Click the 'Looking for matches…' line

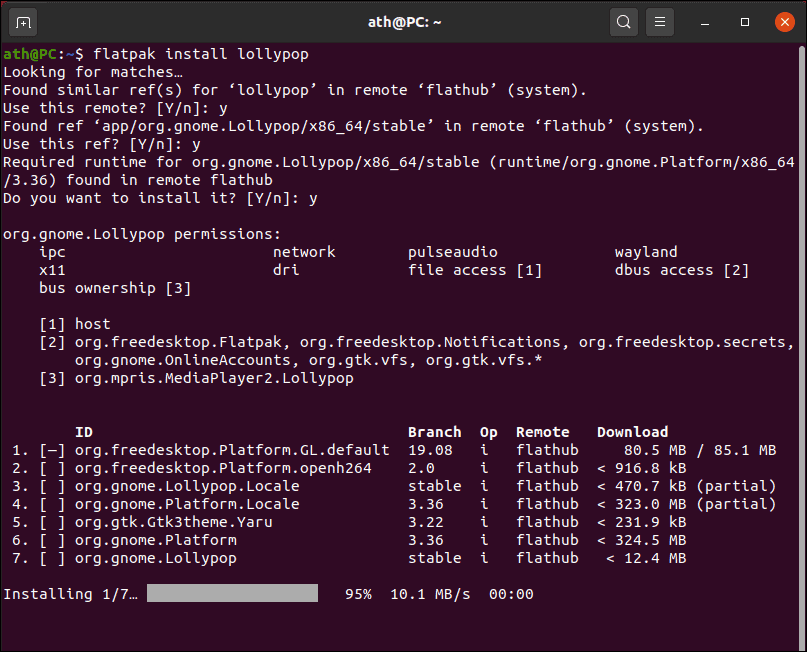[93, 72]
